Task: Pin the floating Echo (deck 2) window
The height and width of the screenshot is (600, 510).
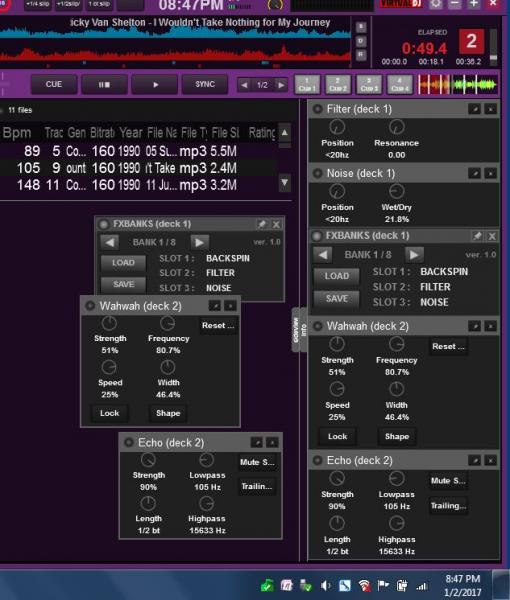Action: click(x=257, y=443)
